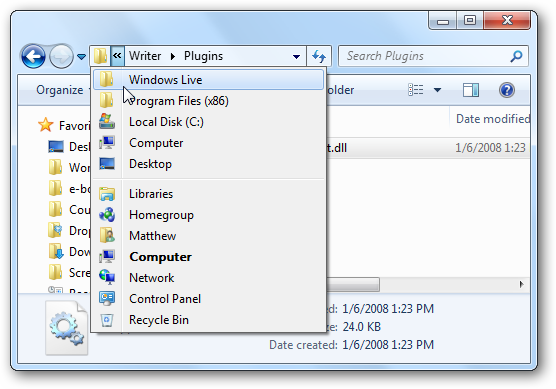
Task: Click the Control Panel icon
Action: click(x=107, y=299)
